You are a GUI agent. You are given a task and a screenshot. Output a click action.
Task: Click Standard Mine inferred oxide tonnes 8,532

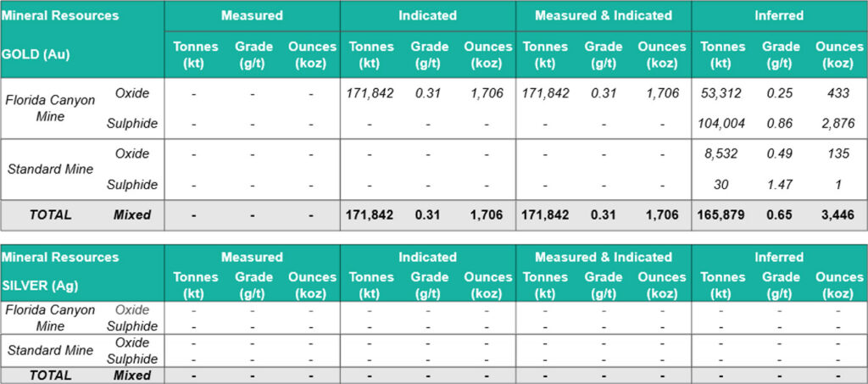click(x=722, y=153)
